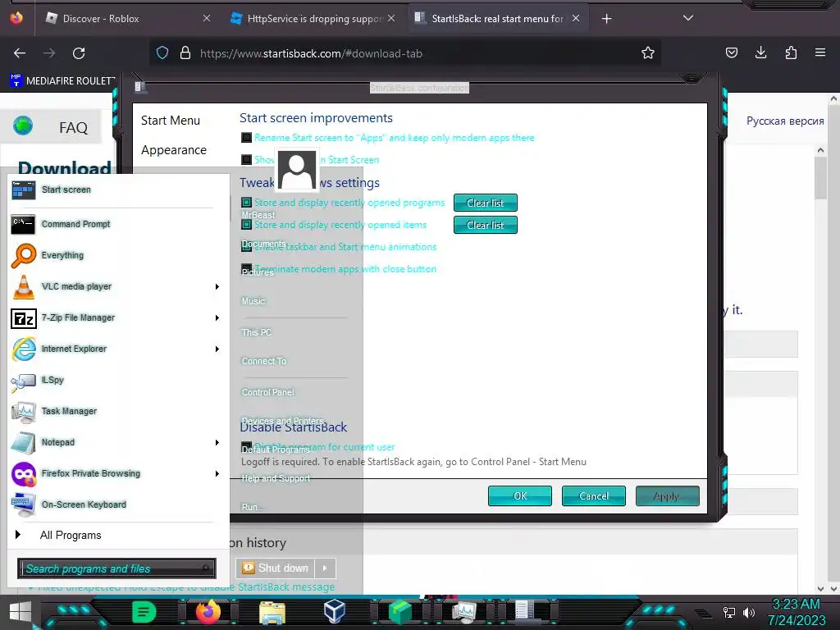Click the Shut down button

pos(276,568)
